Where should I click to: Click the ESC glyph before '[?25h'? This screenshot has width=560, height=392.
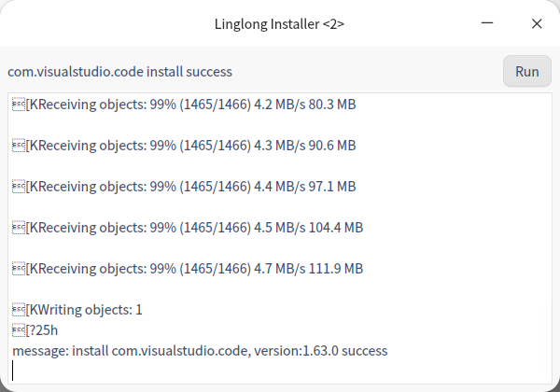17,330
